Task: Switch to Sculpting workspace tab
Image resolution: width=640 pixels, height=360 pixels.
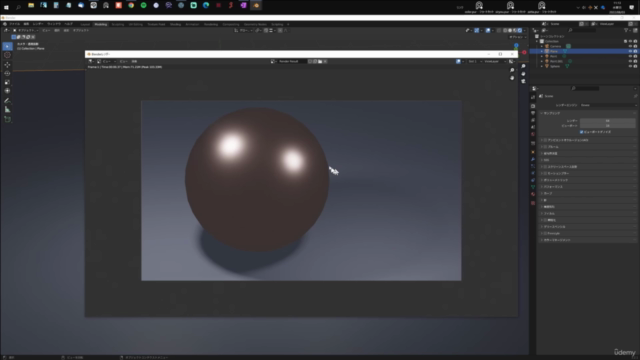Action: pyautogui.click(x=118, y=24)
